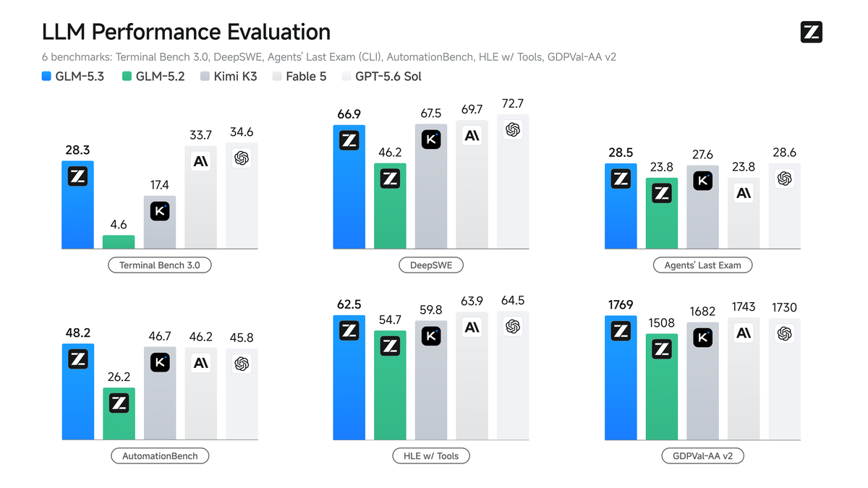Click the Kimi K icon in GDPVal-AA v2
The image size is (868, 488).
(702, 338)
